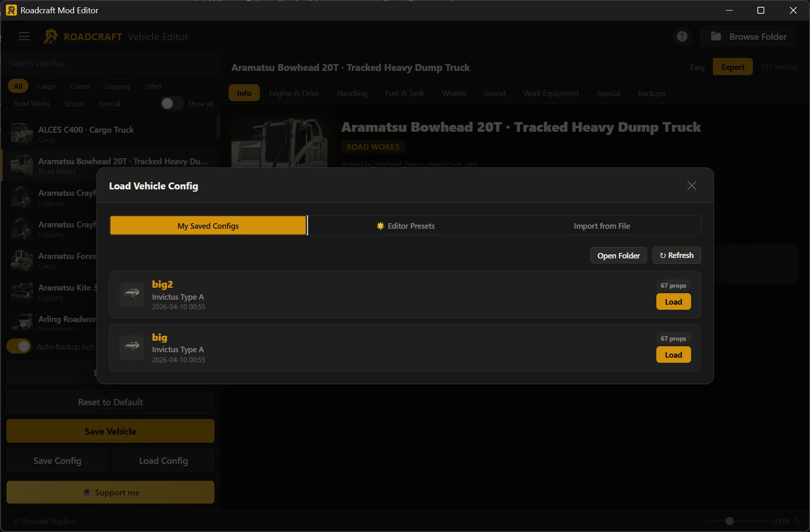Image resolution: width=810 pixels, height=532 pixels.
Task: Select ALCES C400 Cargo Truck in list
Action: (x=110, y=134)
